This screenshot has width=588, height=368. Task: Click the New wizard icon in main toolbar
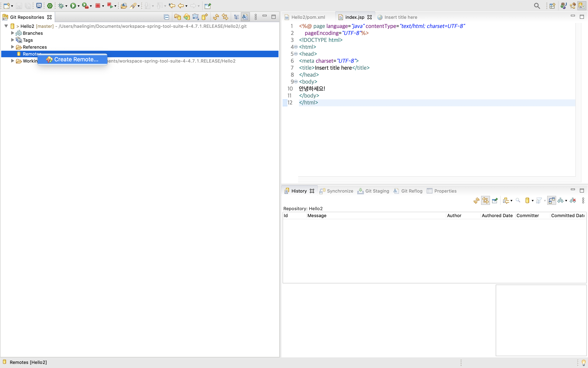[x=7, y=6]
